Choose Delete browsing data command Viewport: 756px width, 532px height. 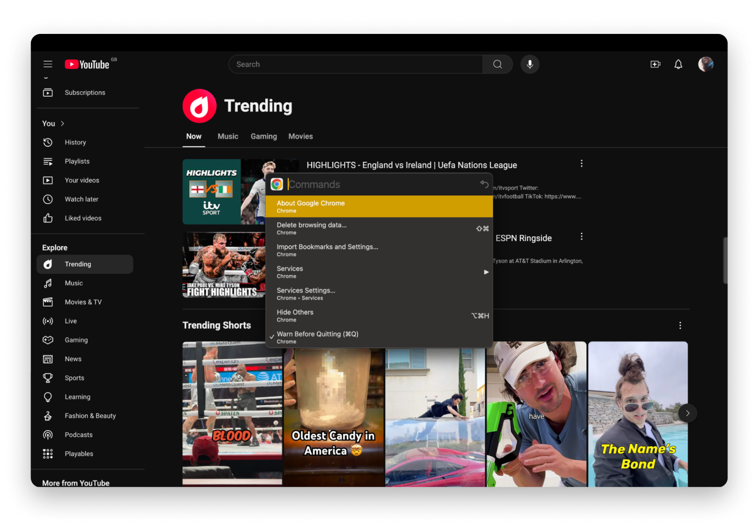pyautogui.click(x=379, y=228)
